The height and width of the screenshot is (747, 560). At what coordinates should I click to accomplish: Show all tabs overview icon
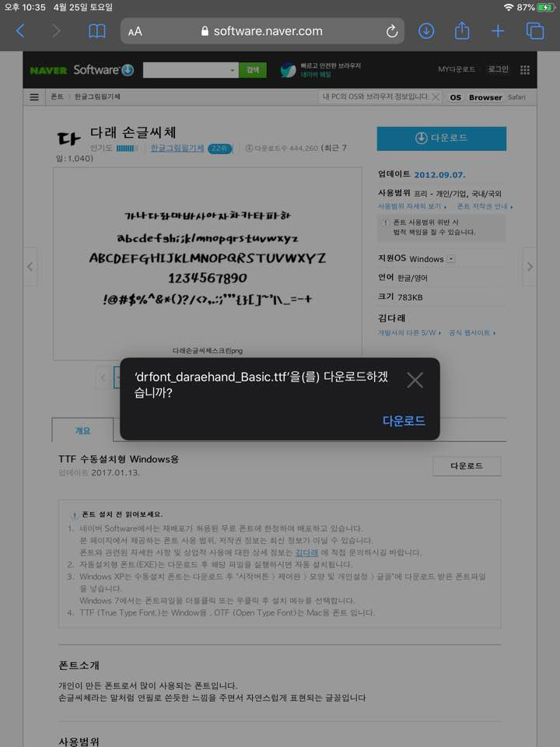tap(535, 31)
